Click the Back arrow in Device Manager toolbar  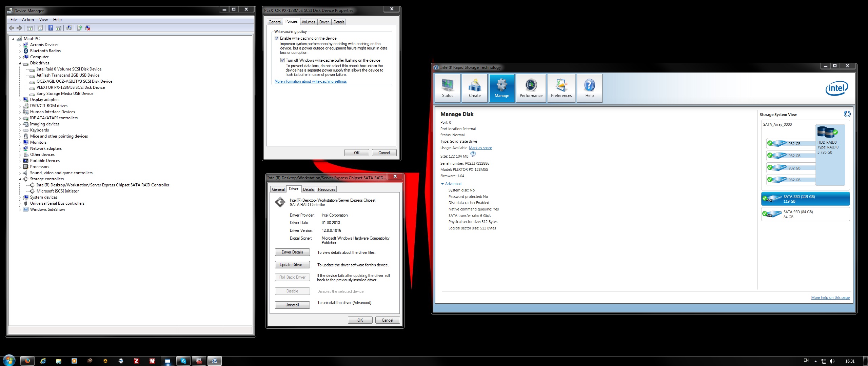(x=12, y=28)
